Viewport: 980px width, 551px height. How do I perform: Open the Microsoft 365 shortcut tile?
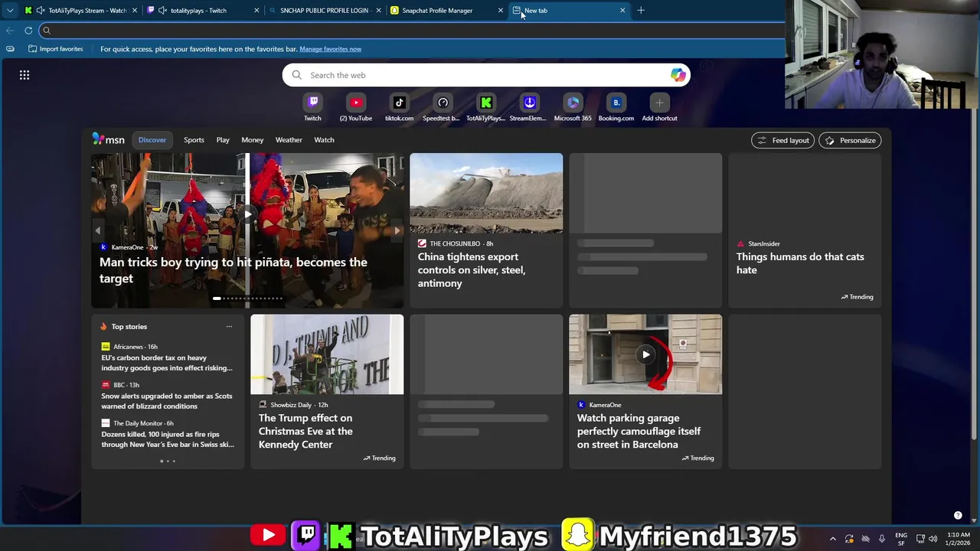pyautogui.click(x=573, y=107)
